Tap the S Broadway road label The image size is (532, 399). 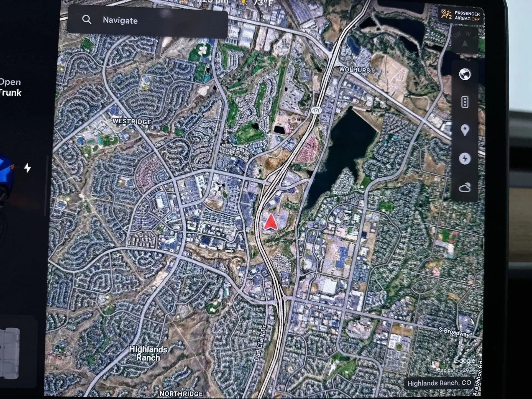[x=454, y=332]
